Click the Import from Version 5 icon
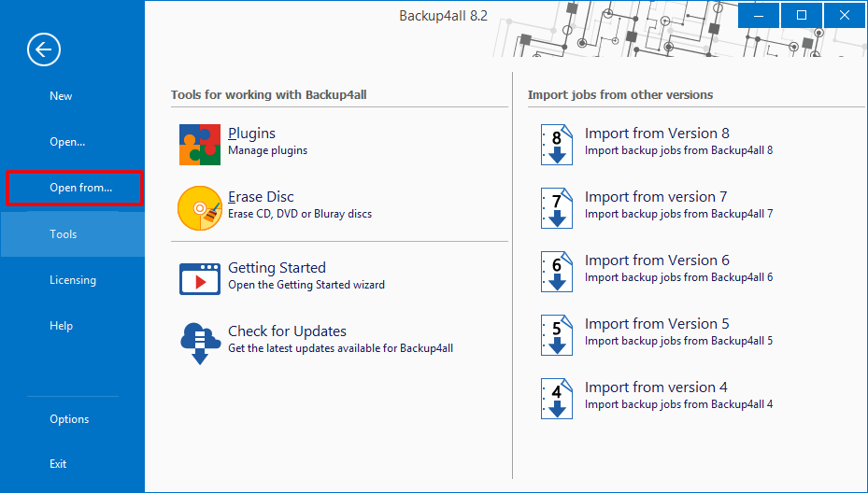The height and width of the screenshot is (493, 868). pos(557,334)
